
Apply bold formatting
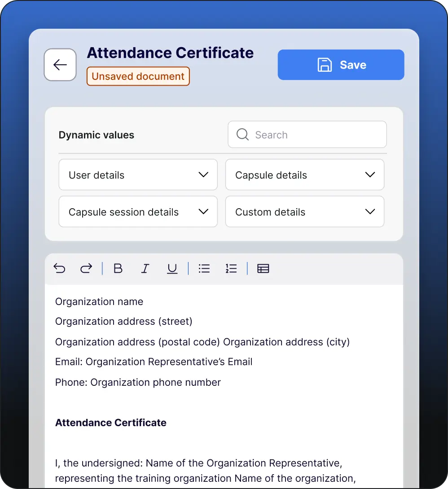tap(118, 268)
